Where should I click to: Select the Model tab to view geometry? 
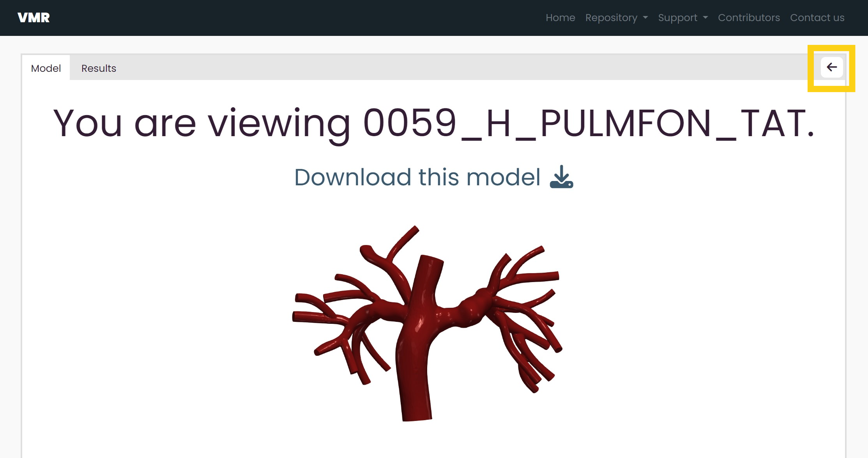pyautogui.click(x=46, y=68)
